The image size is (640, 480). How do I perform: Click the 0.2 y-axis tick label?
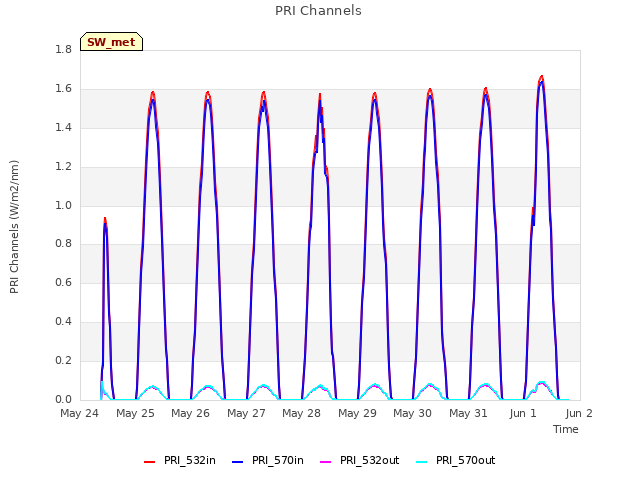(64, 360)
